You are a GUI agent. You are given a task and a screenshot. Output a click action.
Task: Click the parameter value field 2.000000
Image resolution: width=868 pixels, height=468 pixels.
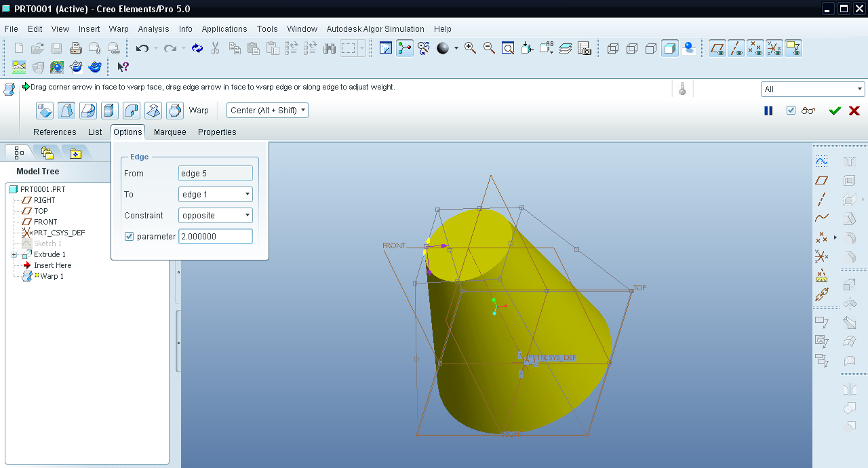coord(216,237)
